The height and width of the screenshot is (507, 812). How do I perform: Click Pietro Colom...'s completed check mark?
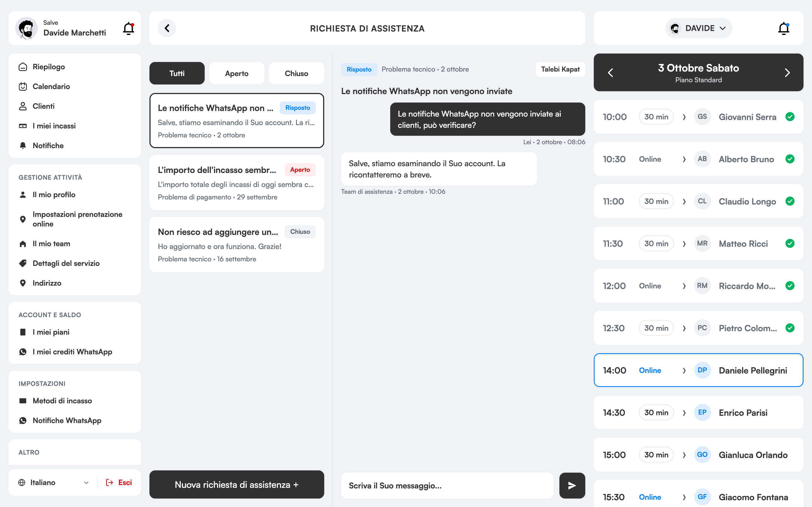pyautogui.click(x=790, y=328)
